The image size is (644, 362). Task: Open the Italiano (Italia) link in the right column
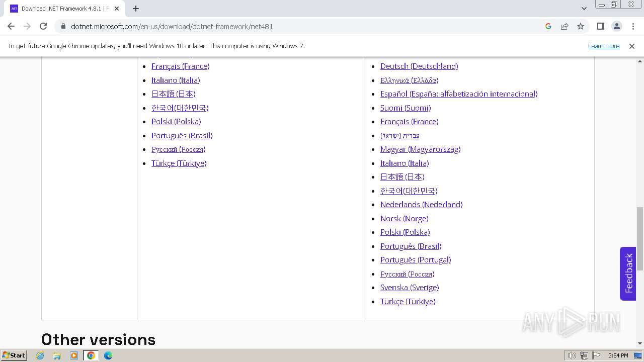[x=405, y=163]
